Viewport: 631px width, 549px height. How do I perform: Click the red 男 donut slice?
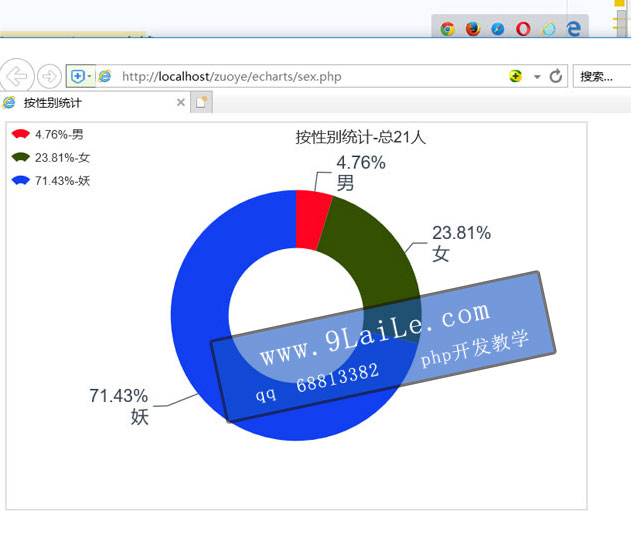312,219
